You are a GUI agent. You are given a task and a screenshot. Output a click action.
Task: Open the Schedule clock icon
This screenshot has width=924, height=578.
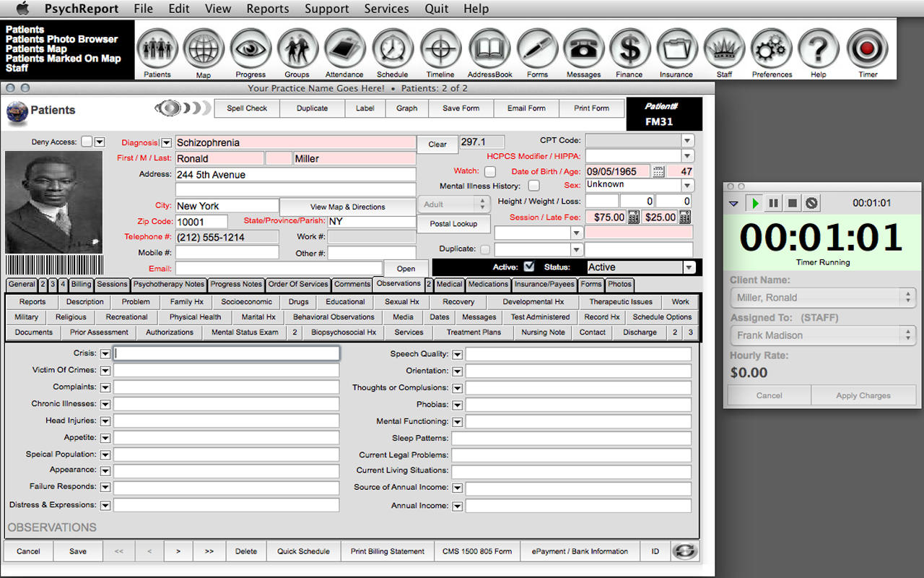point(393,48)
